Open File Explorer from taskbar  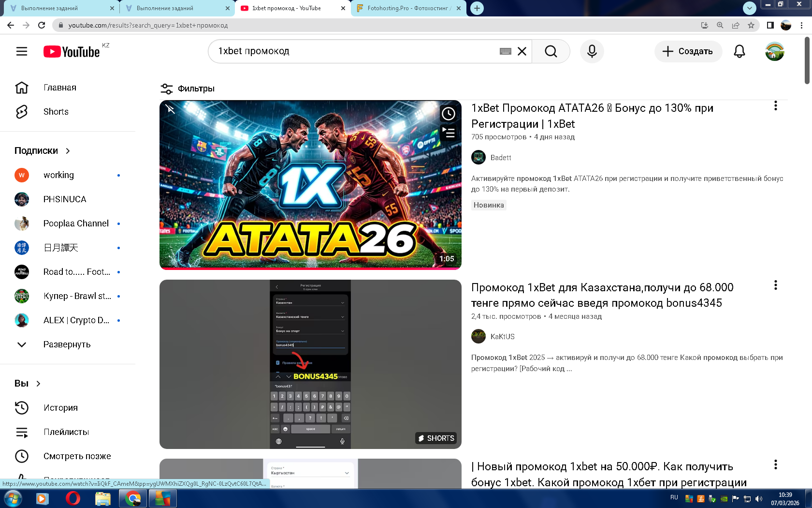(103, 498)
